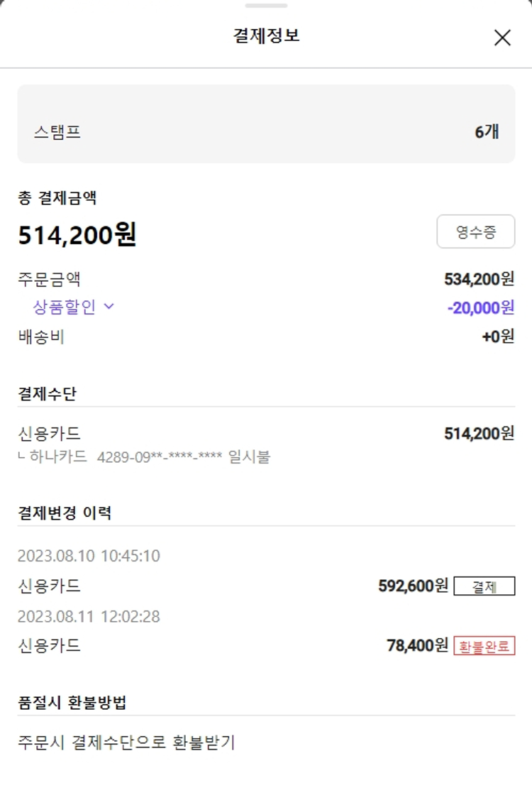Expand the 상품할인 chevron arrow
This screenshot has height=800, width=532.
pos(109,307)
